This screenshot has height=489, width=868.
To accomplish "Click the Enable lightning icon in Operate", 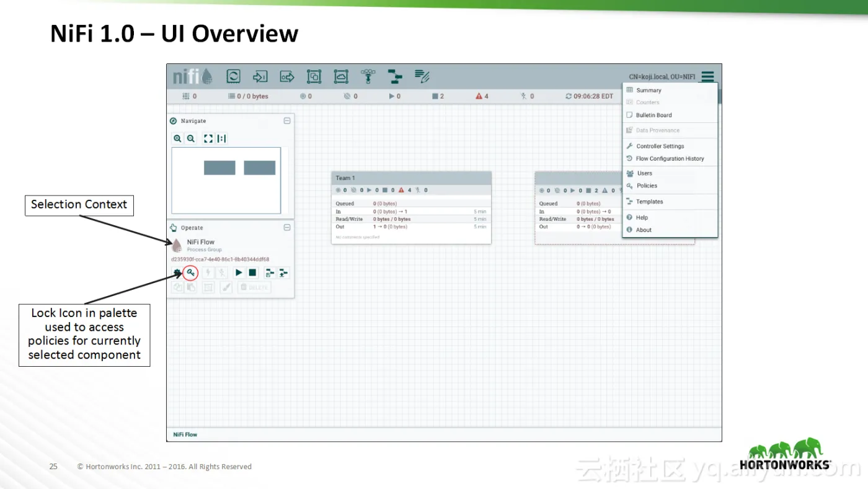I will coord(208,272).
